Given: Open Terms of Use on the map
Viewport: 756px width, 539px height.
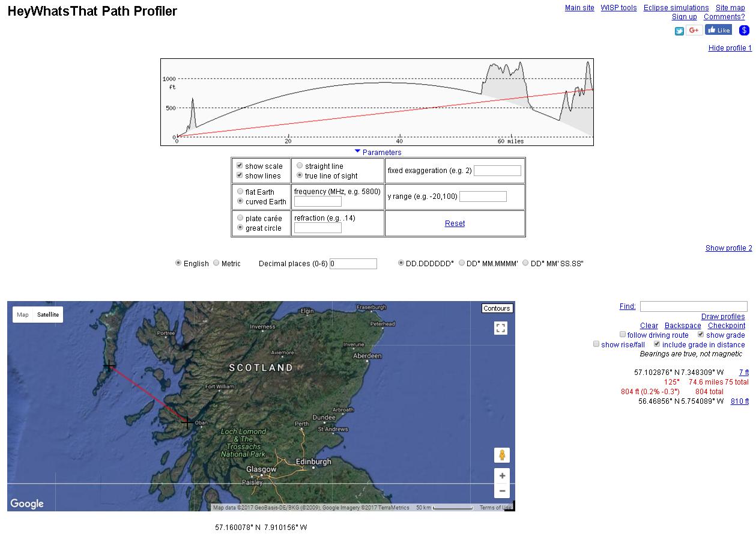Looking at the screenshot, I should click(496, 508).
